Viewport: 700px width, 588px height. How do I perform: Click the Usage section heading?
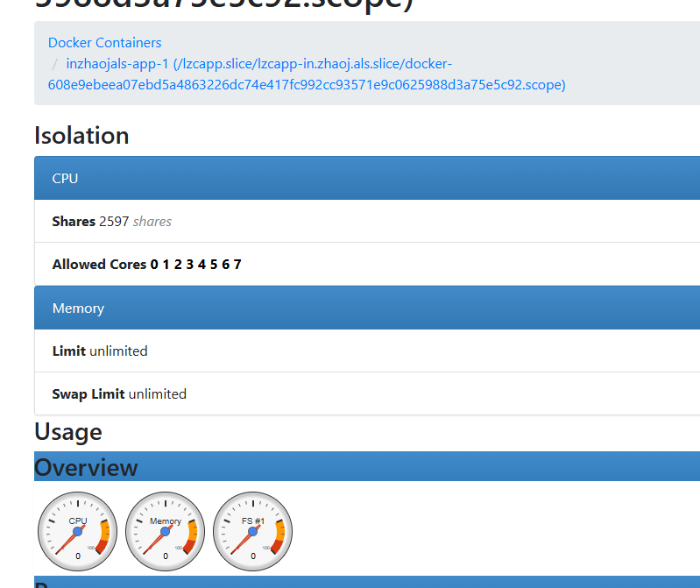[x=68, y=432]
